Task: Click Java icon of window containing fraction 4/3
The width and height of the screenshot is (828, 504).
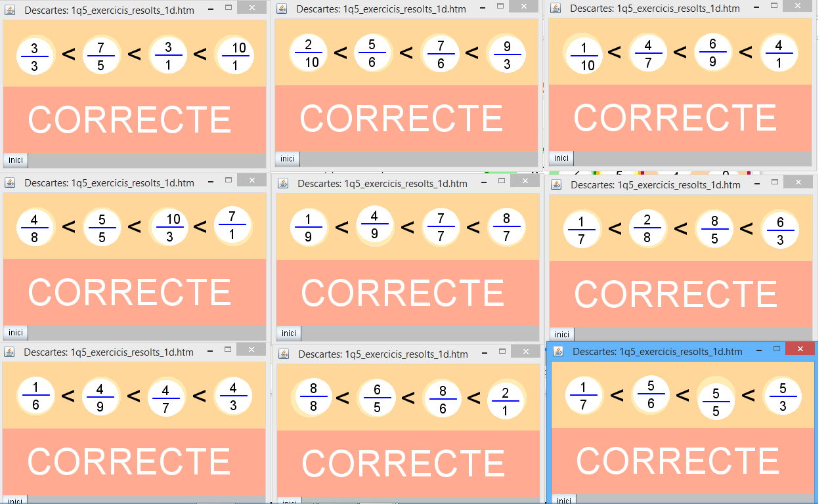Action: 9,352
